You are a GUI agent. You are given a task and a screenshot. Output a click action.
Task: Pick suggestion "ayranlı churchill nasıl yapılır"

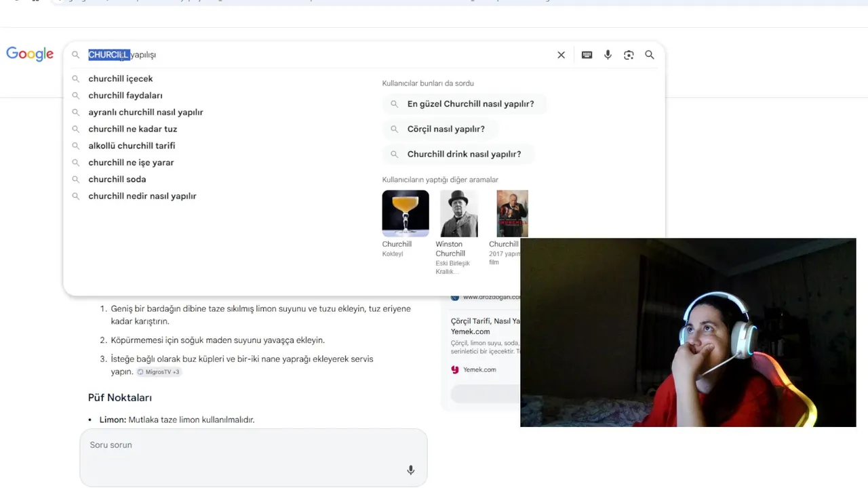[x=146, y=113]
